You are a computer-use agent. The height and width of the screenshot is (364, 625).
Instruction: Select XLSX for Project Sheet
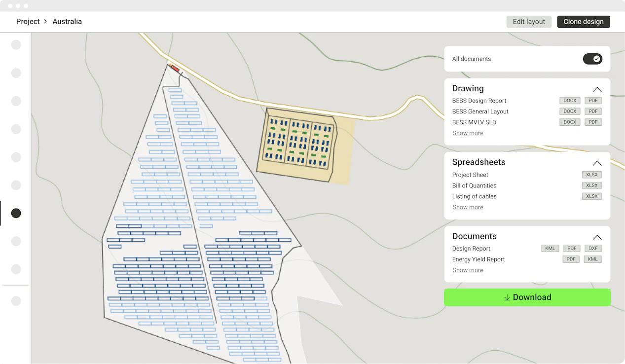click(592, 175)
